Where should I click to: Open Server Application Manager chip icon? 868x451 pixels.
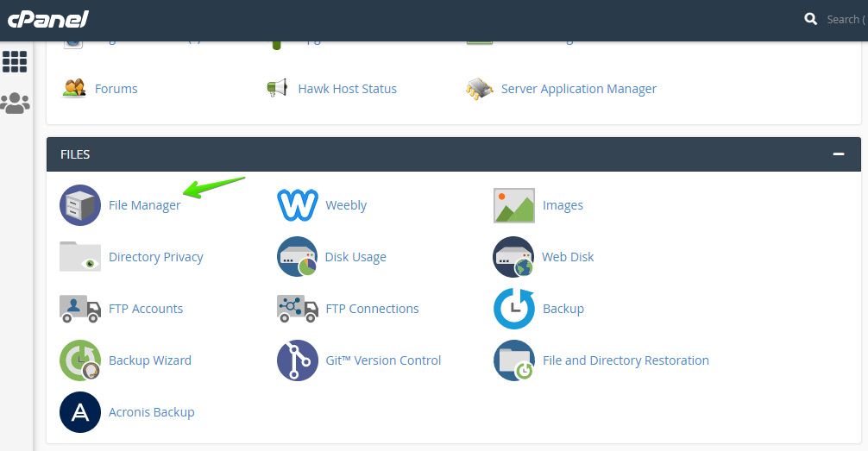point(480,89)
